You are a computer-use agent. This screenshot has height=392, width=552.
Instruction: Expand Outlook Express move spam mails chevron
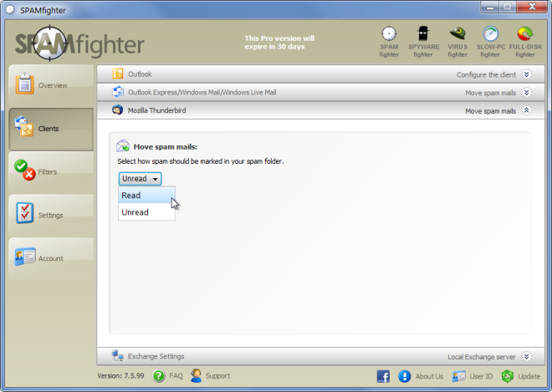point(527,93)
